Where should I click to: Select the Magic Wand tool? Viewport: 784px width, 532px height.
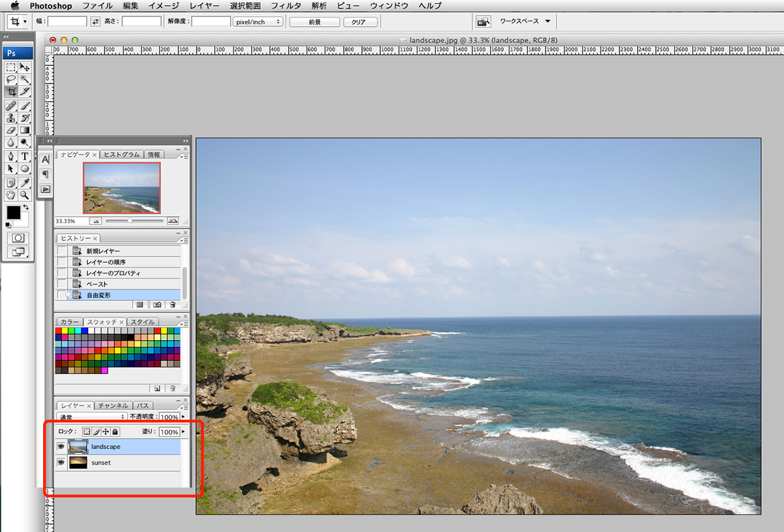[25, 79]
